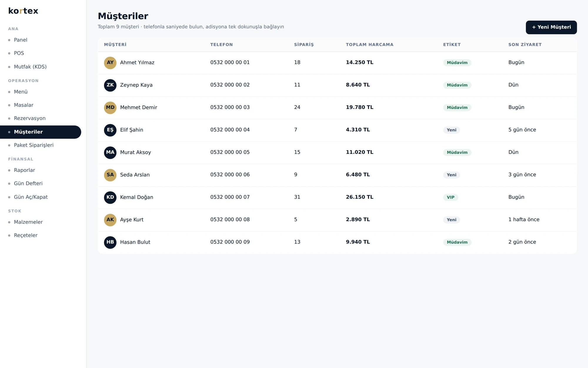
Task: Click the Yeni tag for Ayşe Kurt
Action: click(452, 220)
